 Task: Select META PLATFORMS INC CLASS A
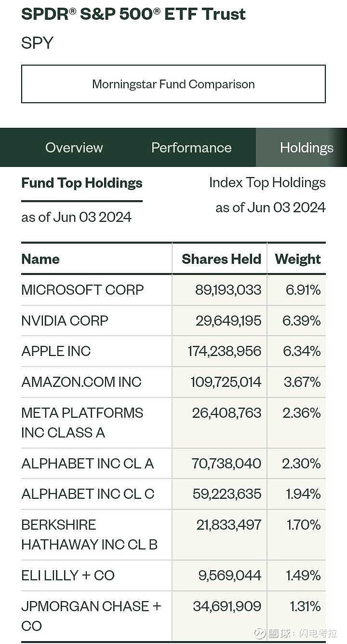point(82,423)
